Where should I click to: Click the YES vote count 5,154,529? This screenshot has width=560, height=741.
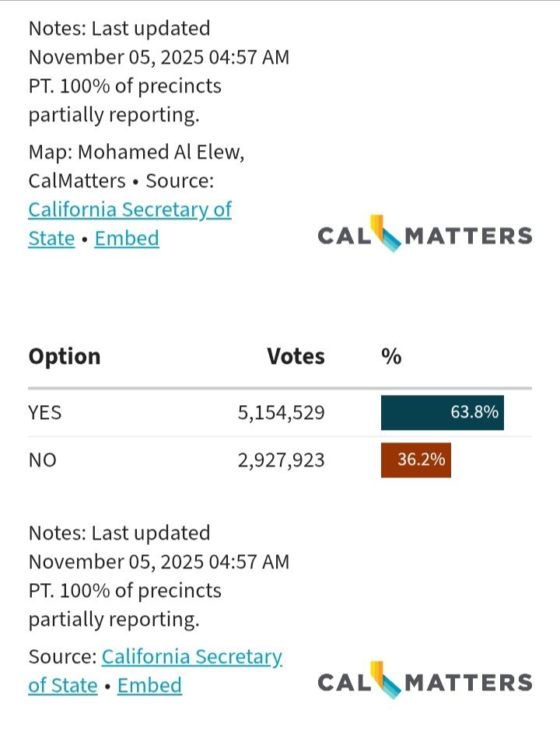coord(281,412)
